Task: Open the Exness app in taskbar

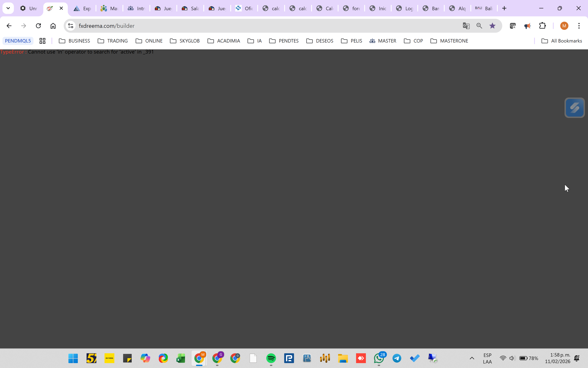Action: (x=109, y=358)
